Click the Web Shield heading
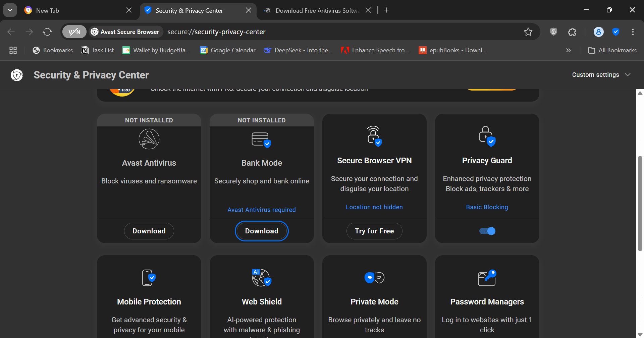644x338 pixels. click(262, 302)
